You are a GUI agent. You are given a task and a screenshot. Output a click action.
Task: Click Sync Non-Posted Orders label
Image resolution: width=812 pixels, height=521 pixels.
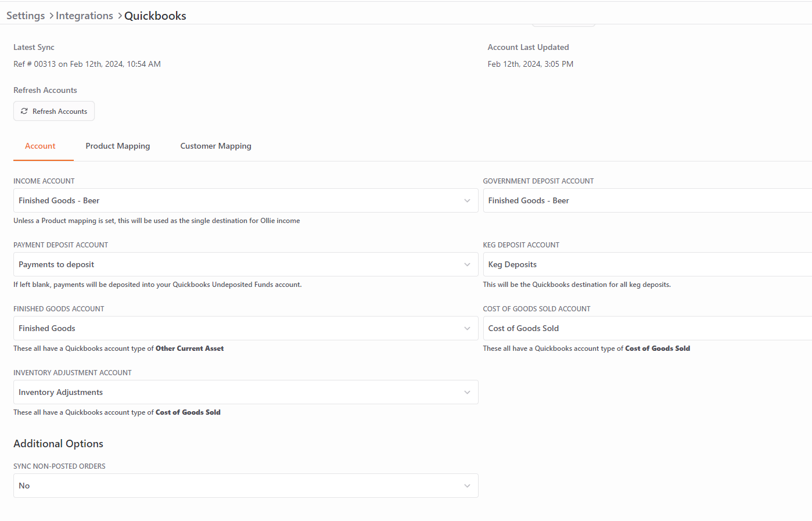59,466
